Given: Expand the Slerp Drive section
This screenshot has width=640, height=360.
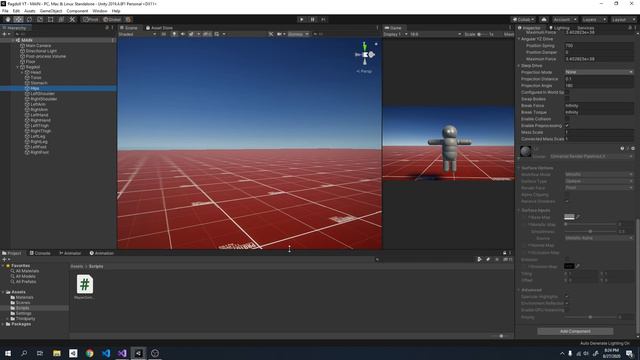Looking at the screenshot, I should pyautogui.click(x=519, y=66).
